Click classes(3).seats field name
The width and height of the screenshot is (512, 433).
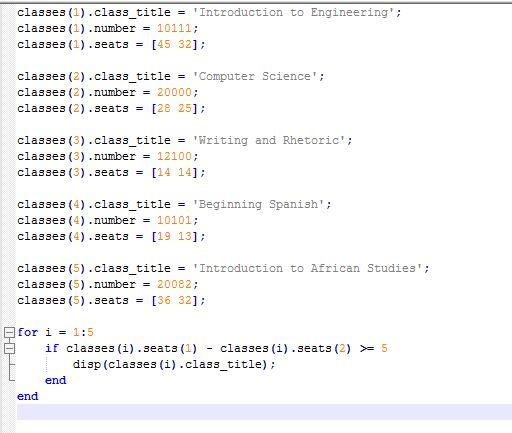73,172
